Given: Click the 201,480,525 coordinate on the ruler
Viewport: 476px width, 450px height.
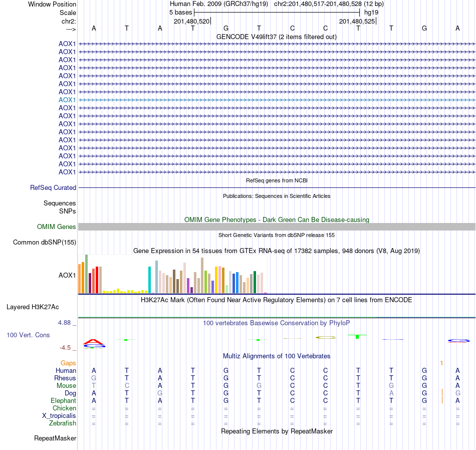Looking at the screenshot, I should pyautogui.click(x=357, y=21).
